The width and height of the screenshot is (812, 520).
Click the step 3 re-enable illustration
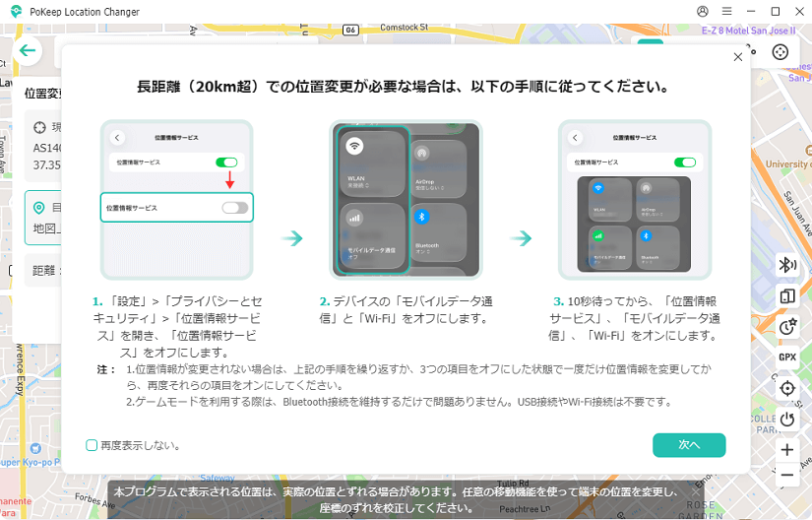(634, 200)
